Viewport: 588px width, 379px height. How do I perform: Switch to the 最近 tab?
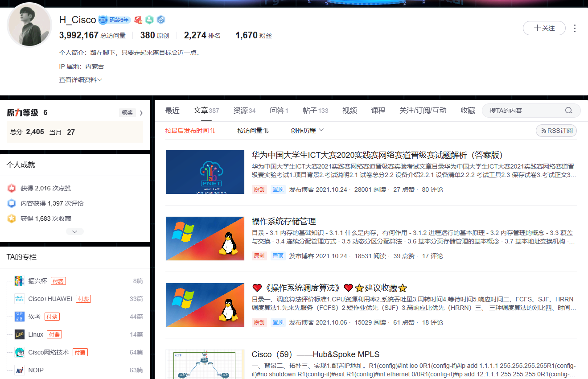pyautogui.click(x=172, y=111)
